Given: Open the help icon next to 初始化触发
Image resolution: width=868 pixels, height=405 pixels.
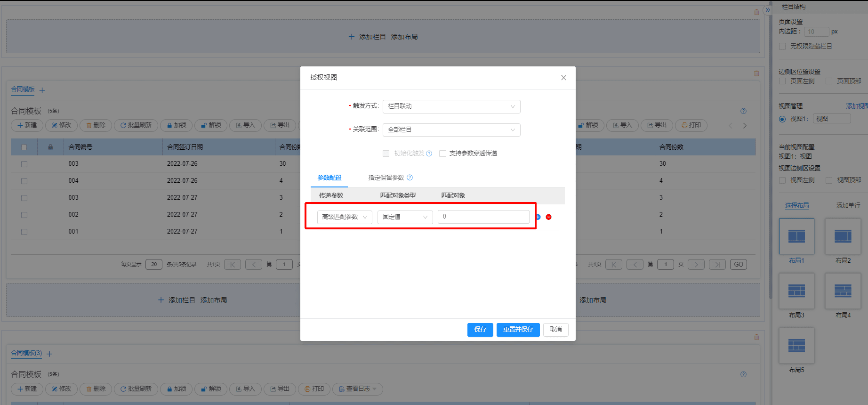Looking at the screenshot, I should 429,154.
